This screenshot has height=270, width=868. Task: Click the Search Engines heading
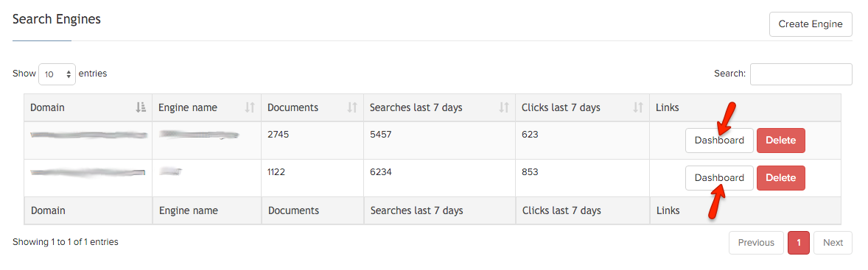(57, 19)
